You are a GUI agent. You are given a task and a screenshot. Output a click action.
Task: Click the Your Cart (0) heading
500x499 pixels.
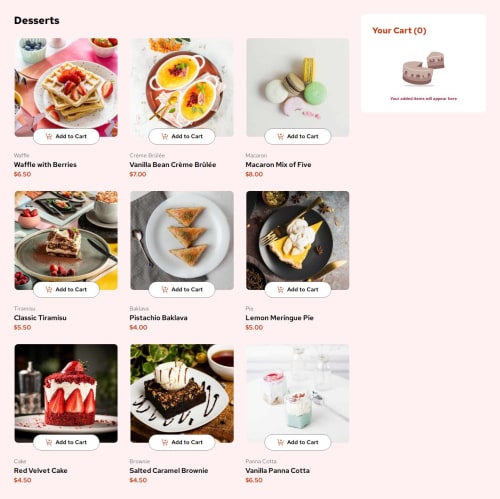[x=399, y=31]
